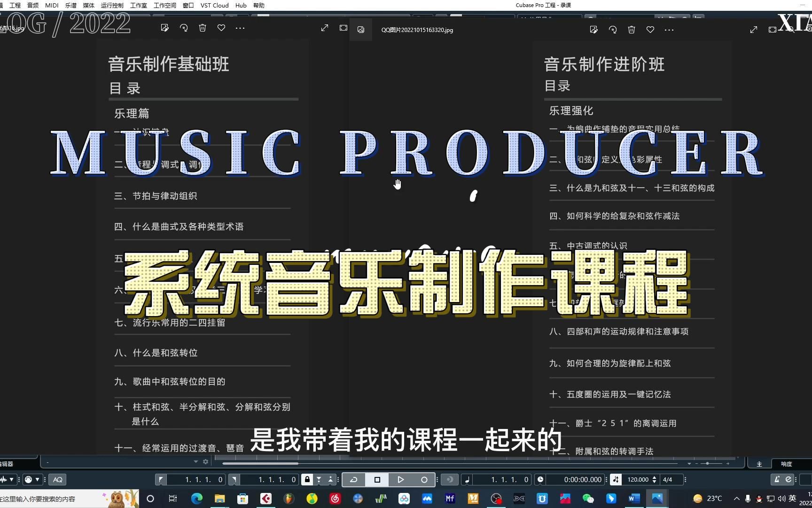
Task: Open Microsoft Edge from taskbar
Action: click(x=196, y=499)
